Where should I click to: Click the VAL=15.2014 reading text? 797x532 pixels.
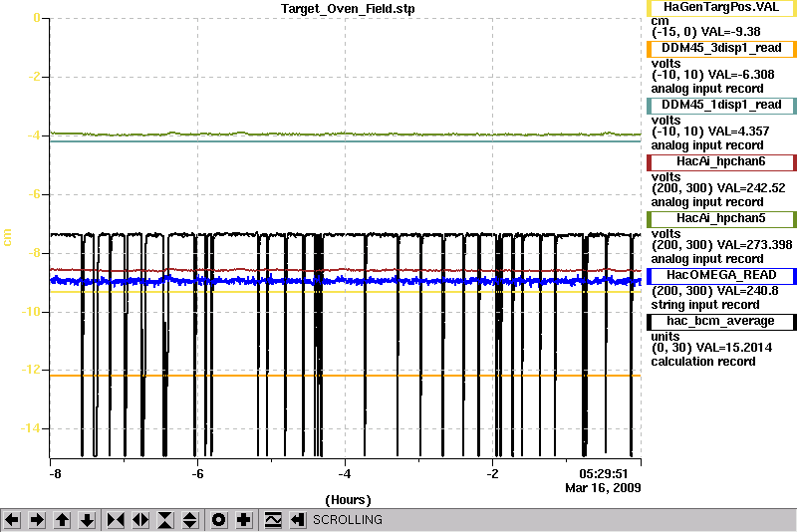click(734, 348)
